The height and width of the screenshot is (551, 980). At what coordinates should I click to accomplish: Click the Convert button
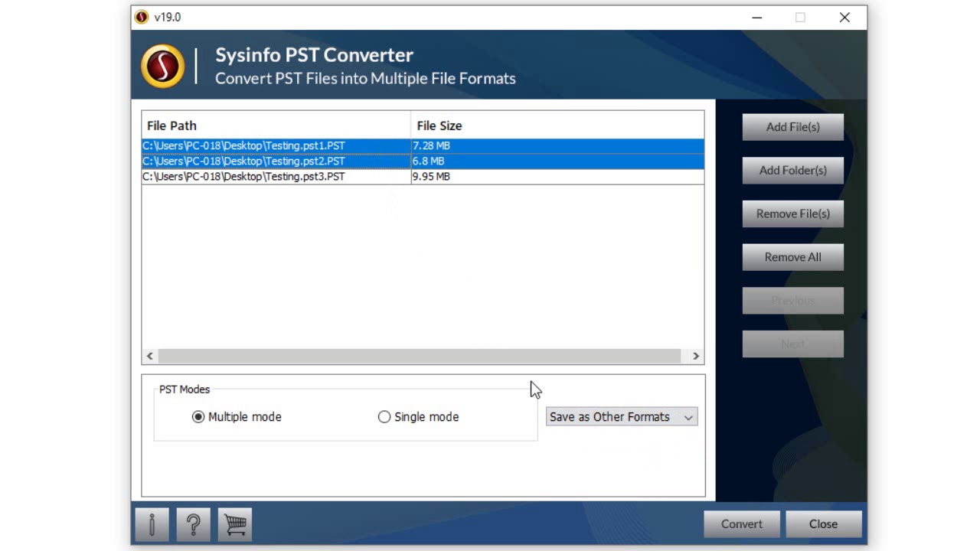(x=742, y=524)
